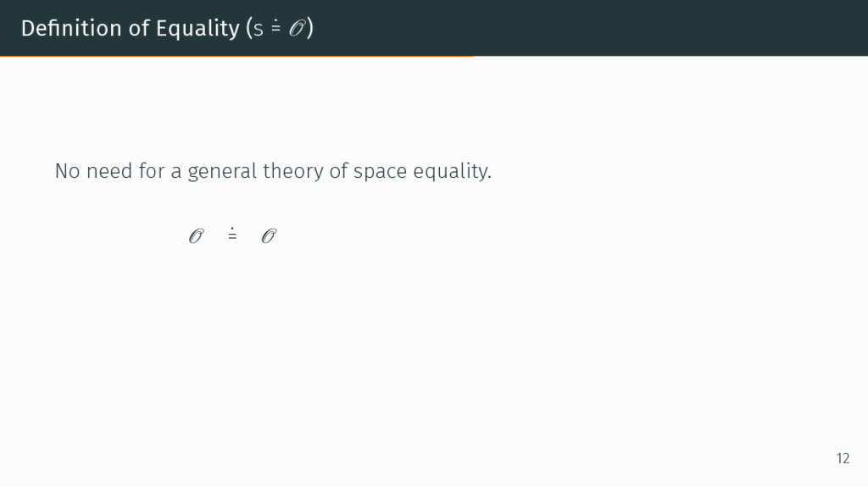Screen dimensions: 868x487
Task: Click slide page number 12
Action: 842,458
